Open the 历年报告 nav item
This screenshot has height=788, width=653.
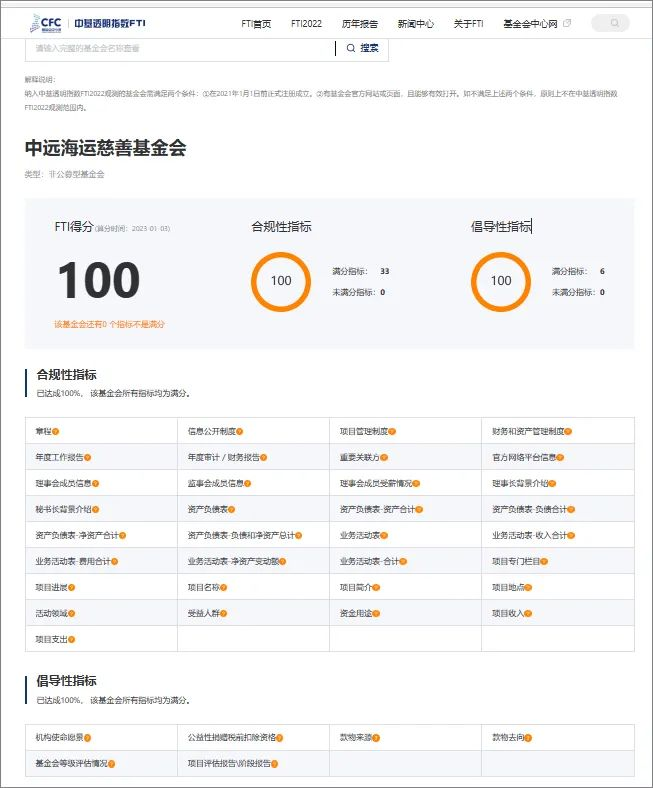point(359,24)
